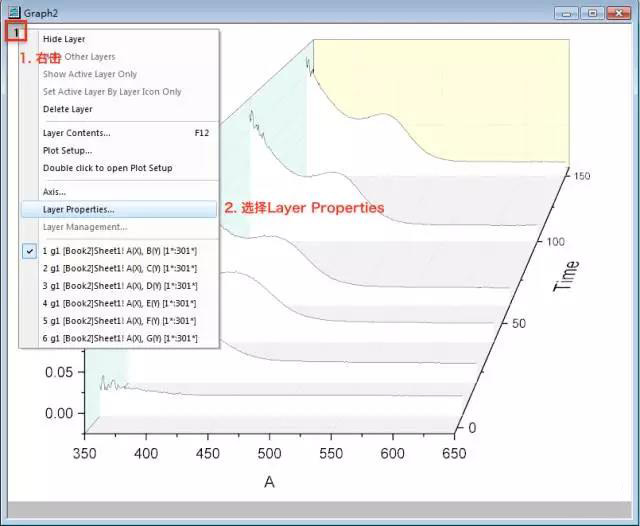Minimize the Graph2 window
Image resolution: width=640 pixels, height=526 pixels.
(x=570, y=12)
